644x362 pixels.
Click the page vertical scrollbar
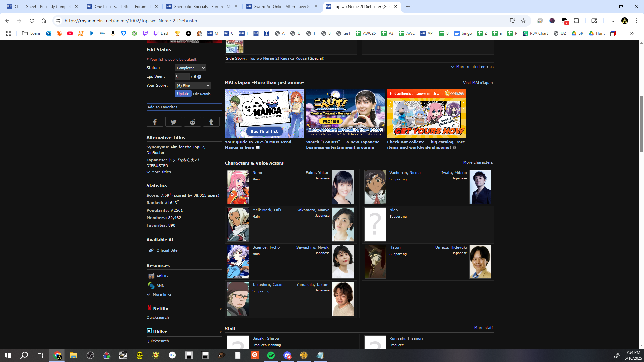641,124
